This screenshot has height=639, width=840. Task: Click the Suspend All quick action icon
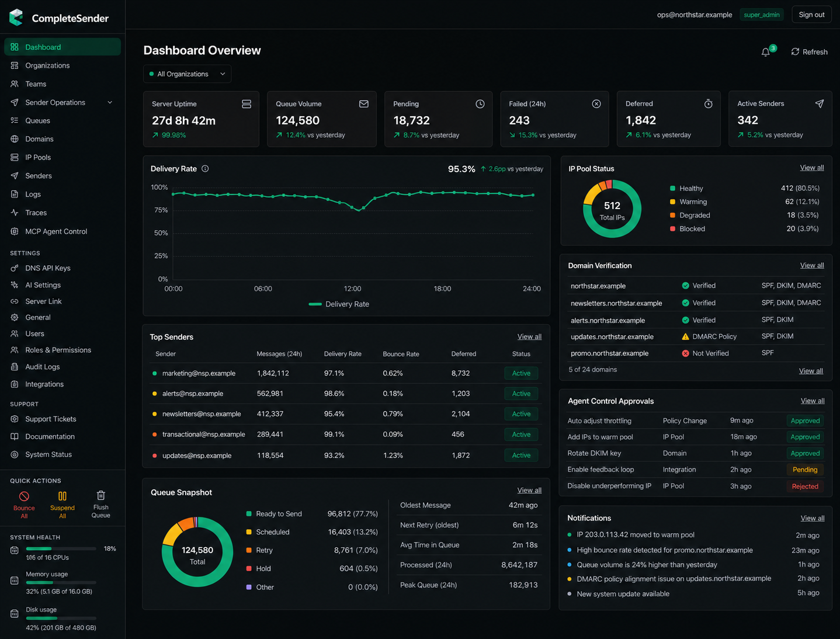click(x=63, y=496)
